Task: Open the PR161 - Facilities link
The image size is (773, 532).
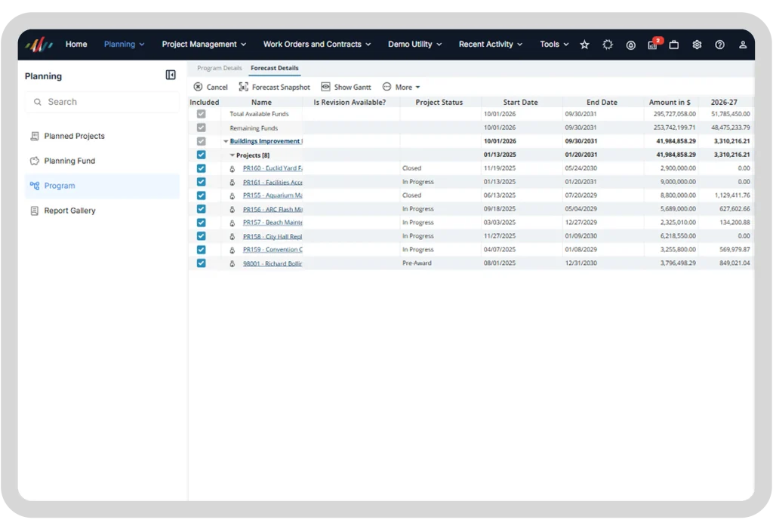Action: 273,183
